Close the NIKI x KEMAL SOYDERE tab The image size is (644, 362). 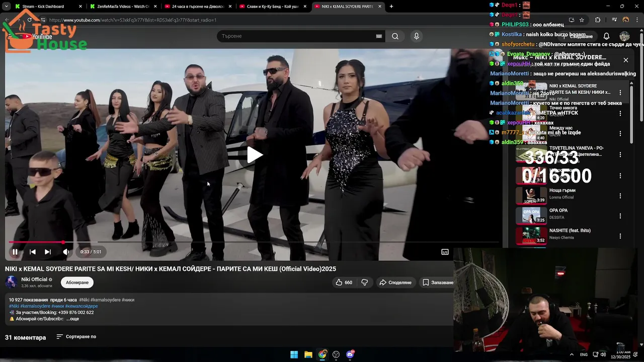point(380,7)
